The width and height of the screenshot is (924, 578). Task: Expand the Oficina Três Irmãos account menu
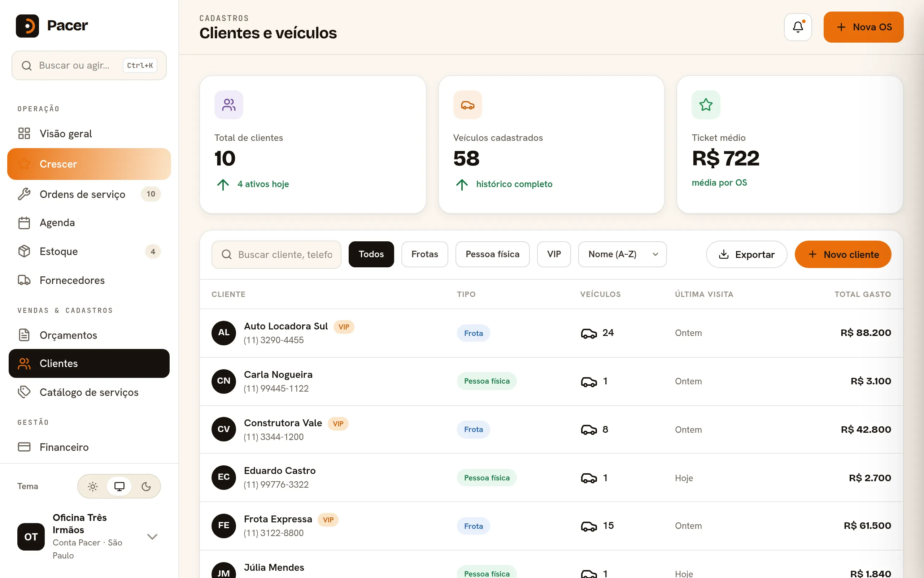click(152, 537)
